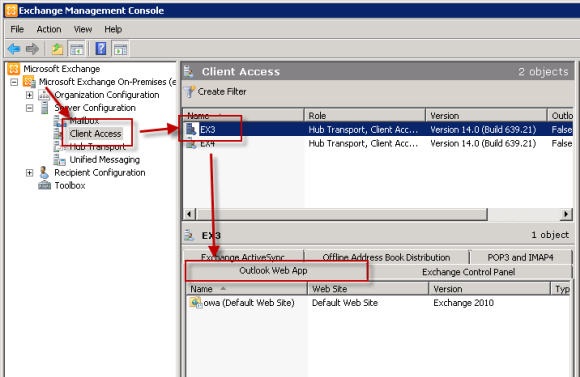Image resolution: width=580 pixels, height=377 pixels.
Task: Click the EX3 details pane header icon
Action: (x=189, y=235)
